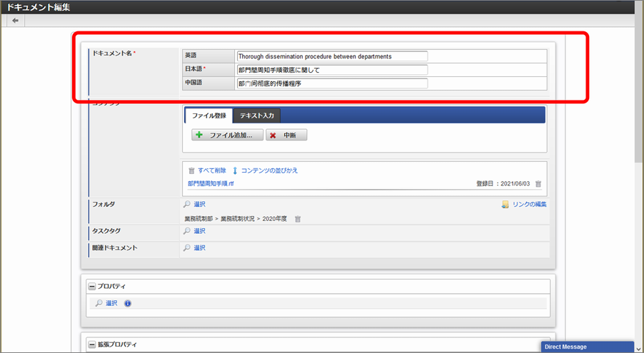Click 選択 in the プロパティ section
This screenshot has width=644, height=353.
(x=111, y=303)
